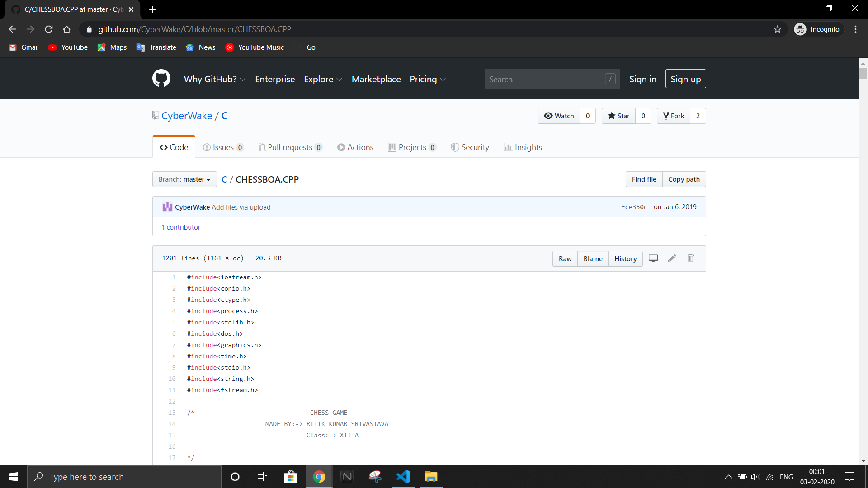Click the page vertical scrollbar thumb
868x488 pixels.
(863, 73)
